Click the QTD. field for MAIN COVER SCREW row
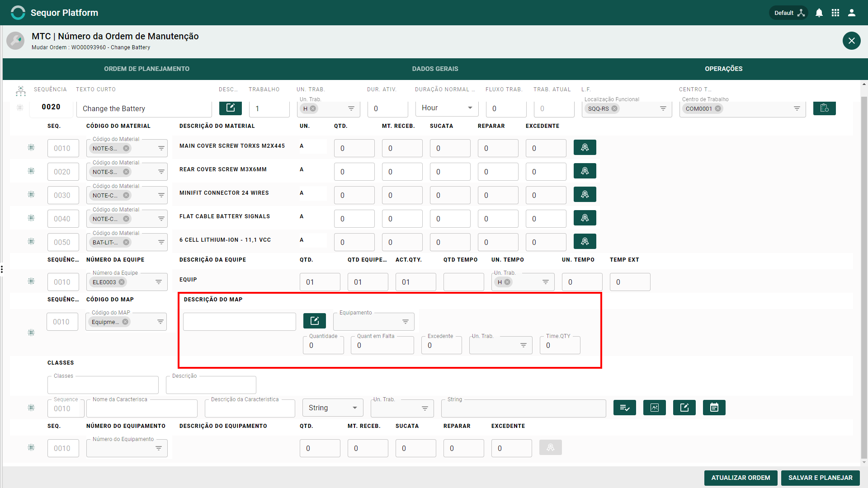The image size is (868, 488). coord(354,148)
